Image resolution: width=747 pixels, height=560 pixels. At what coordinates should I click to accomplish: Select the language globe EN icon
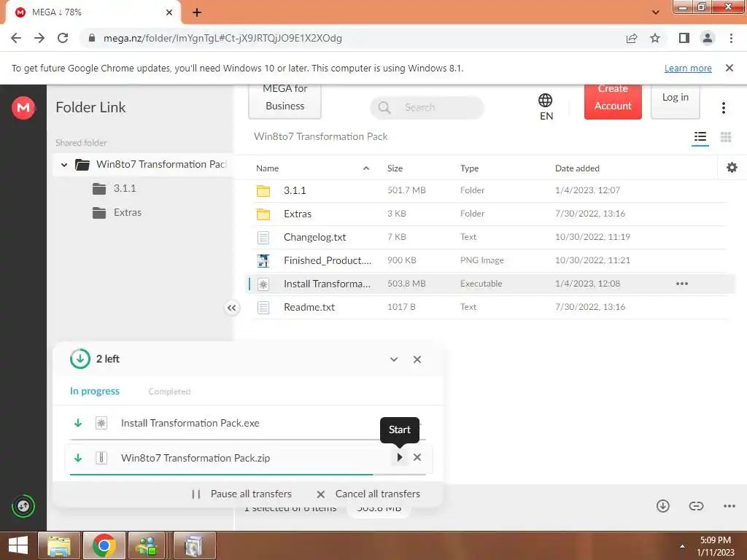546,106
